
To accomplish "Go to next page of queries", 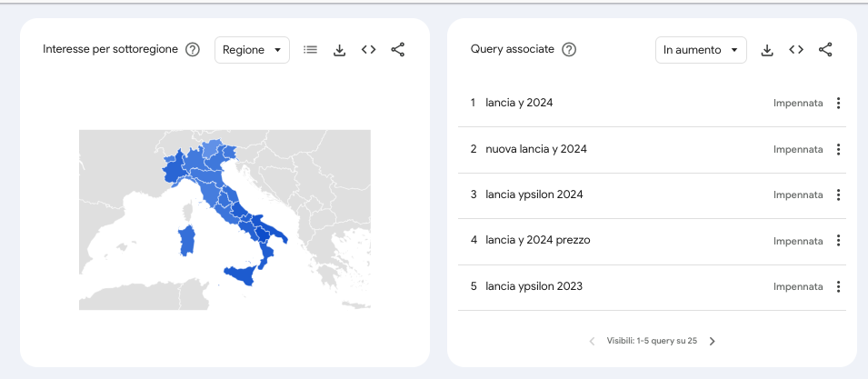I will pos(713,342).
